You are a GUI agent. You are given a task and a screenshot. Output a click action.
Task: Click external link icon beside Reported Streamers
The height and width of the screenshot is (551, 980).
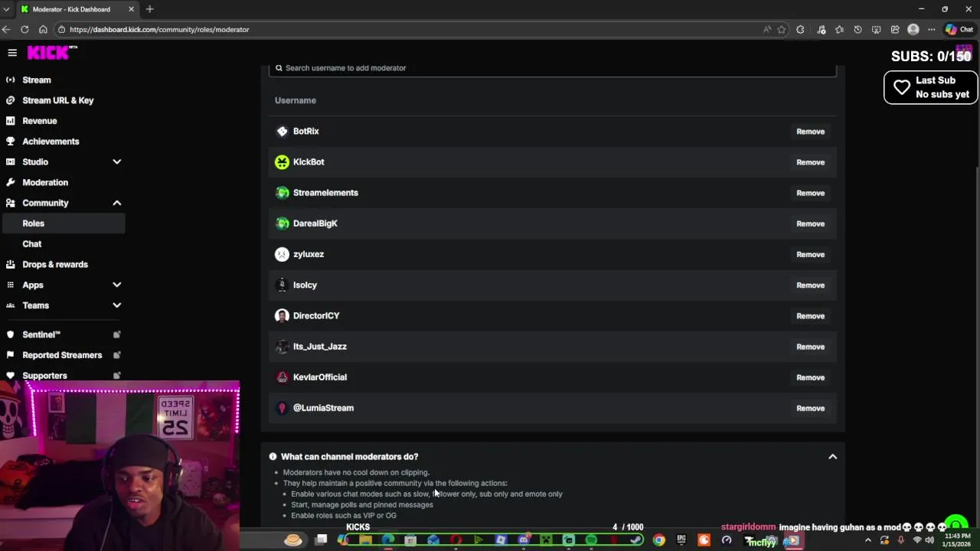pyautogui.click(x=117, y=355)
